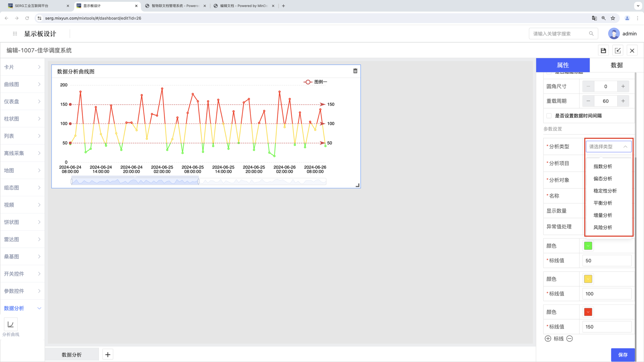Choose 稳定性分析 from the dropdown list
644x362 pixels.
[605, 191]
